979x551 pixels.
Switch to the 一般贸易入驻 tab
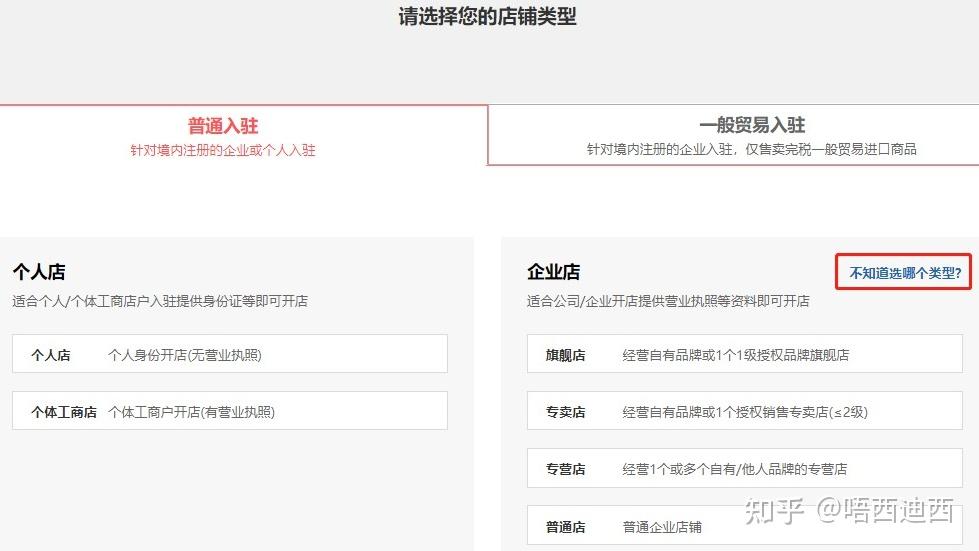pos(734,135)
